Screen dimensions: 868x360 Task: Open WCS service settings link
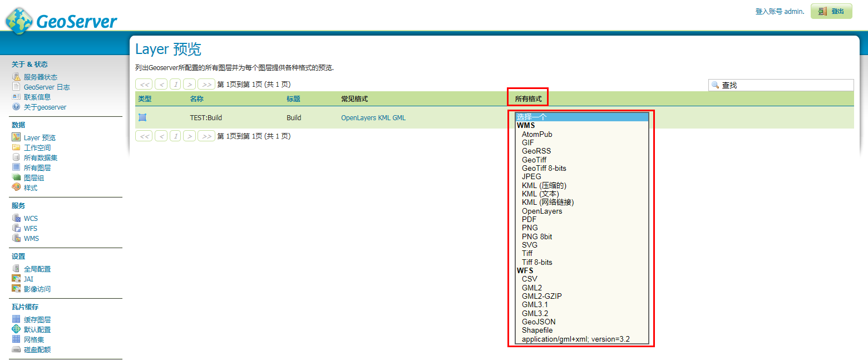click(x=31, y=219)
